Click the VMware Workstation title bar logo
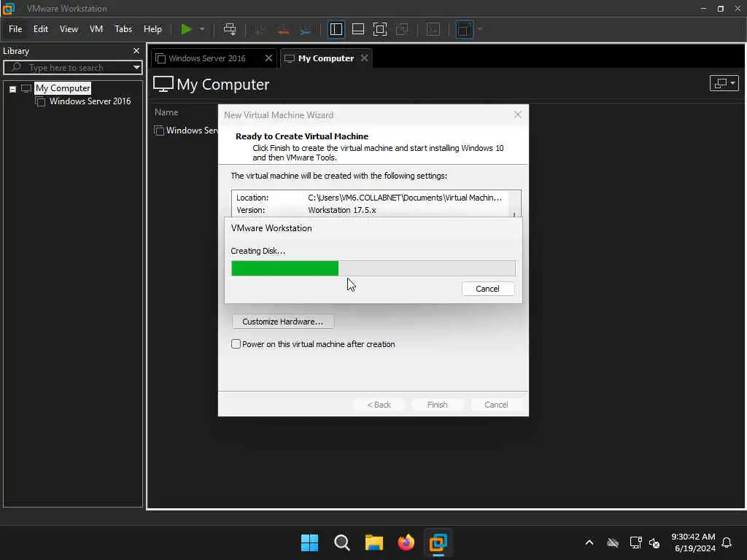 pyautogui.click(x=9, y=9)
